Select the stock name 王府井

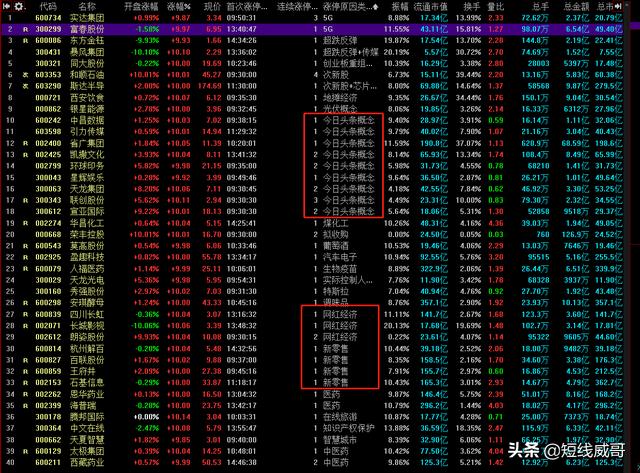pyautogui.click(x=82, y=371)
